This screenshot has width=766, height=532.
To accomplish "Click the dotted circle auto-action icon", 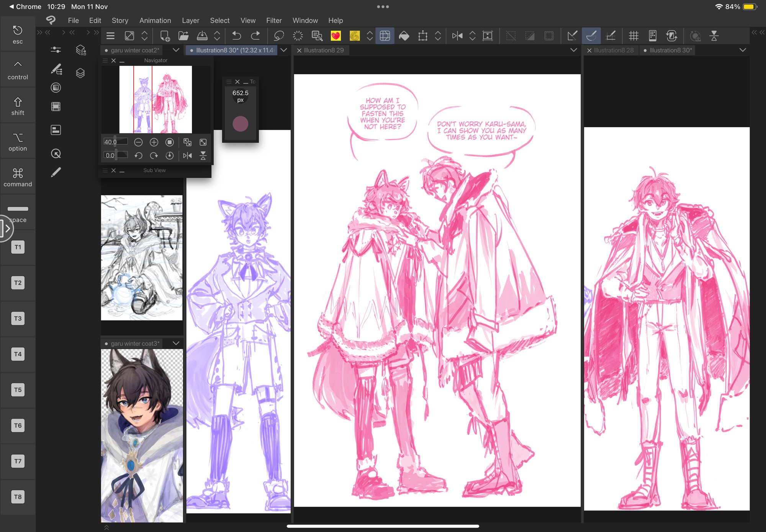I will 298,36.
